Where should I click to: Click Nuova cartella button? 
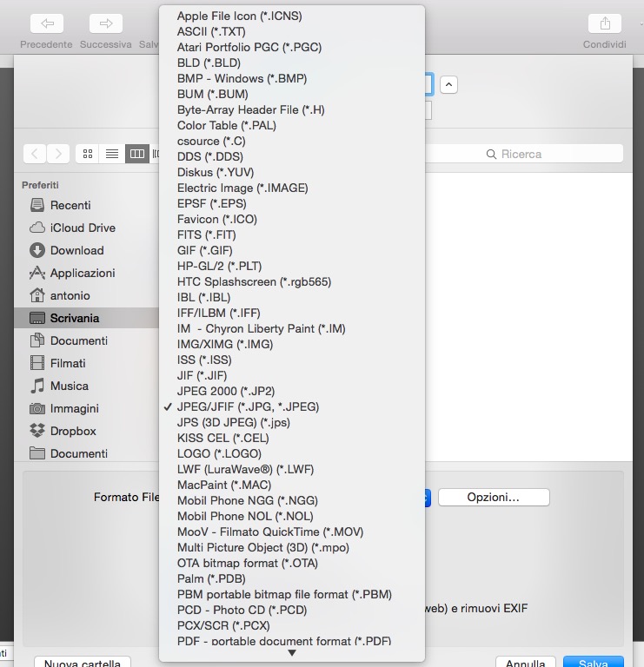(83, 662)
